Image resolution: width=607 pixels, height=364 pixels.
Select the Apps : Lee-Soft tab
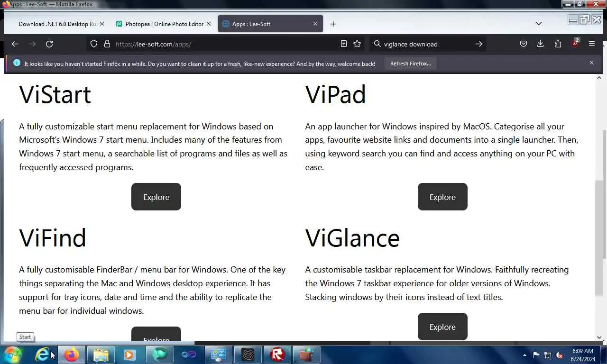tap(270, 24)
